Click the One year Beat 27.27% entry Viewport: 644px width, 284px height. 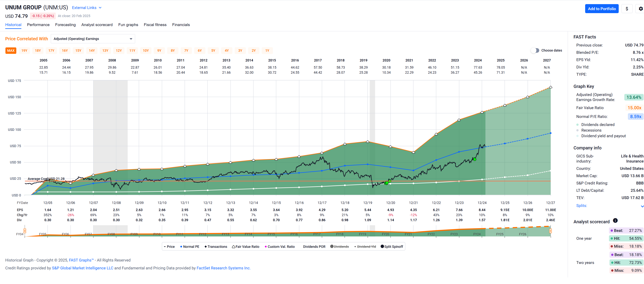626,231
